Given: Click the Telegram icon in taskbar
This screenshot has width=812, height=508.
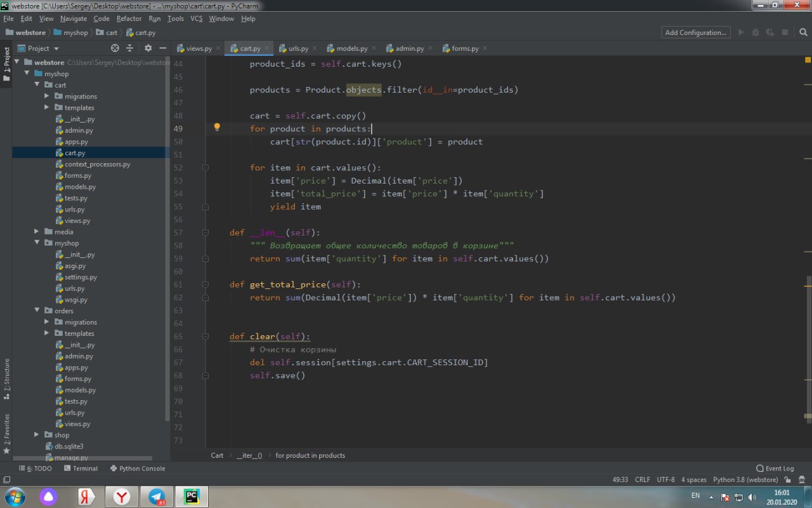Looking at the screenshot, I should (155, 496).
